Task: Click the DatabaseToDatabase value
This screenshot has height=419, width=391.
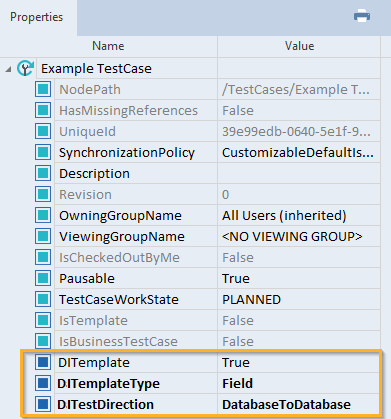Action: 286,404
